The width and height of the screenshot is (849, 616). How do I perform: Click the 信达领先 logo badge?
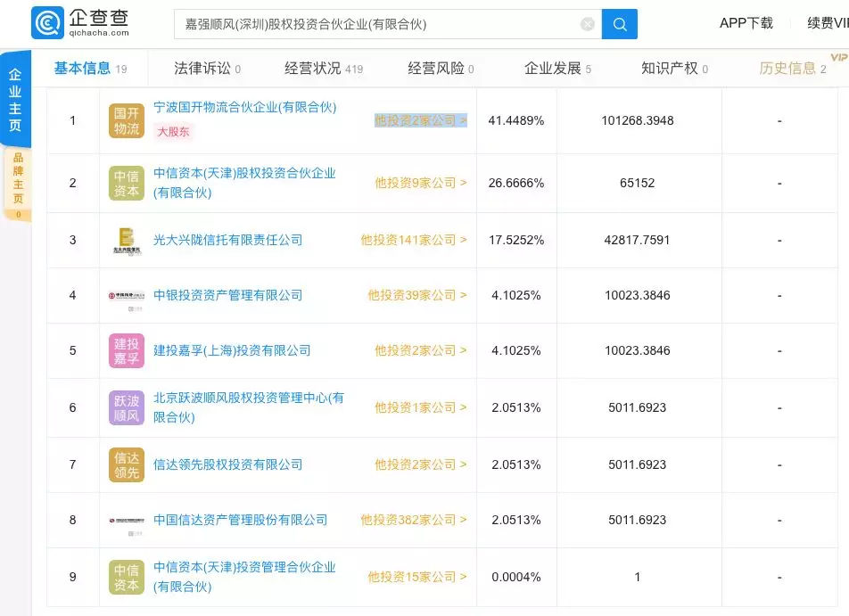126,465
